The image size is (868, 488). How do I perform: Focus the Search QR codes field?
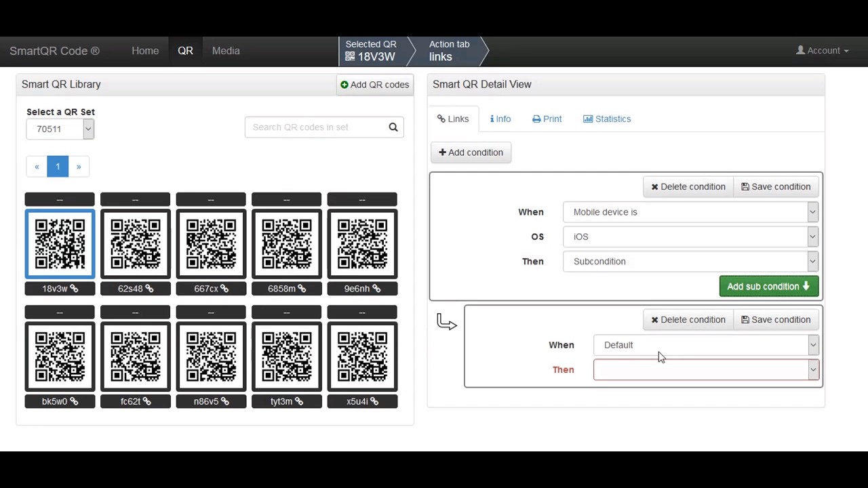(x=315, y=127)
